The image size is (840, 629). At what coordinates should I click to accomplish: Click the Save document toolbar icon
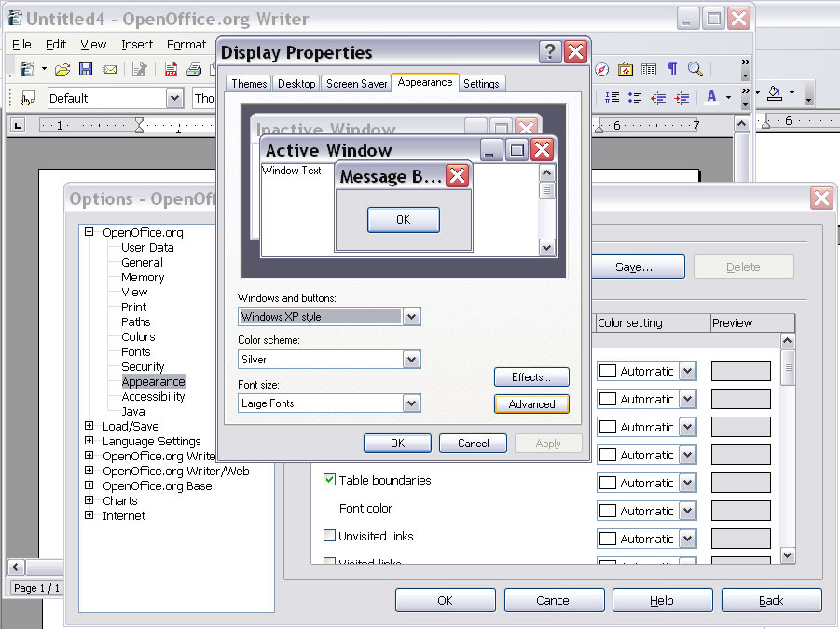coord(86,70)
